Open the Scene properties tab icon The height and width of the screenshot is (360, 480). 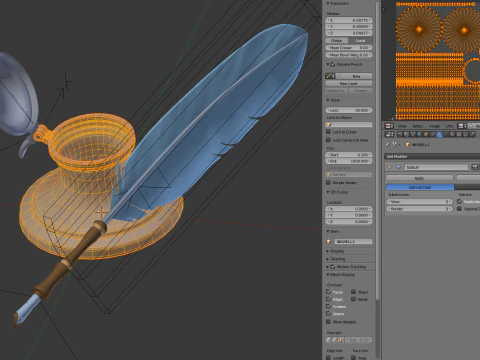tap(413, 134)
